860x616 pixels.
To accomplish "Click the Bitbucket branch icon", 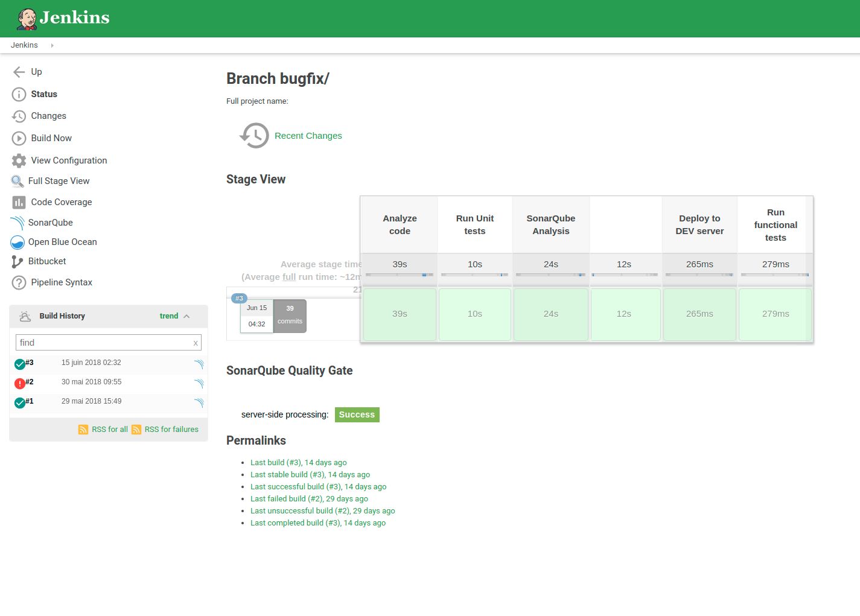I will (x=18, y=261).
